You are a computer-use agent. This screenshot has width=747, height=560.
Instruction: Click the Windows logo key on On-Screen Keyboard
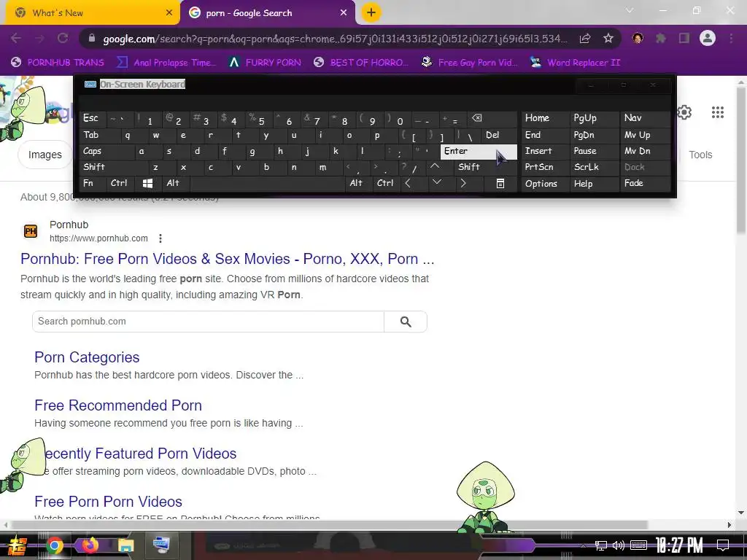147,183
